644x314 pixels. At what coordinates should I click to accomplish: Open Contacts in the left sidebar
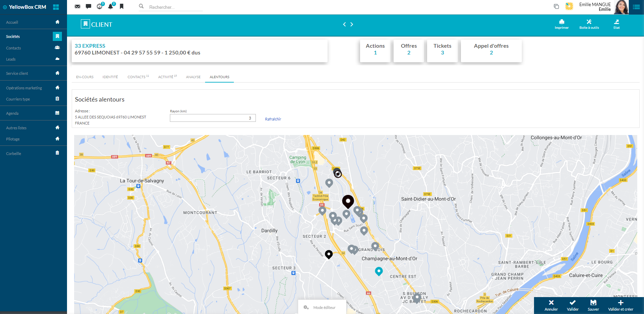[x=14, y=48]
